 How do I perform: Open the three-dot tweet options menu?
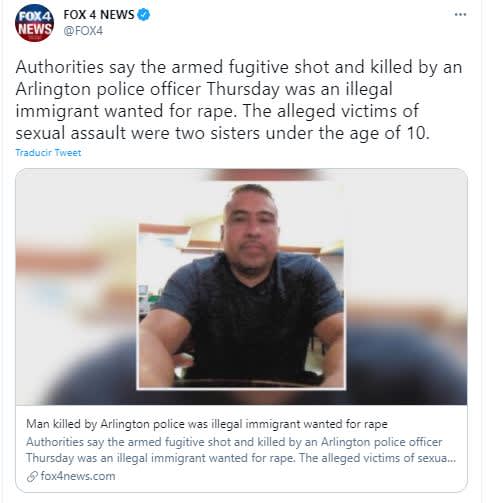[x=460, y=14]
